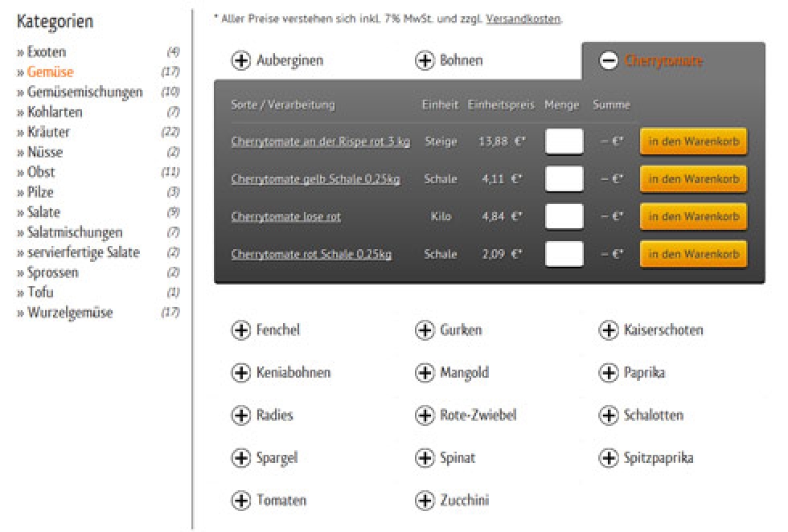
Task: Collapse Cherrytomate using its minus icon
Action: coord(609,61)
